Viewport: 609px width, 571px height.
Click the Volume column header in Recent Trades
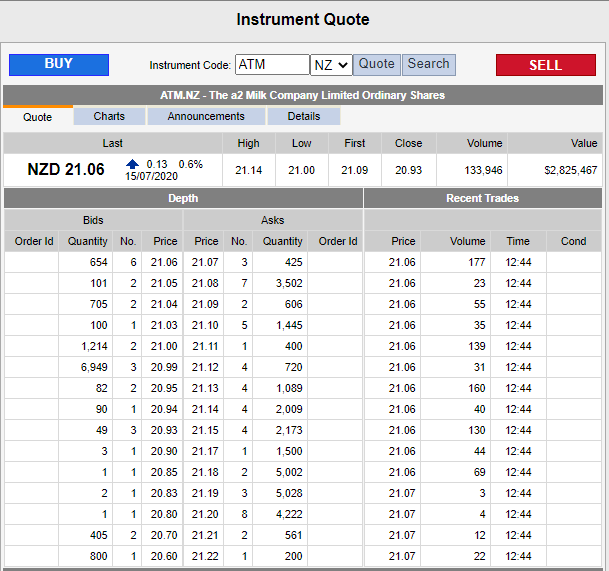(467, 241)
